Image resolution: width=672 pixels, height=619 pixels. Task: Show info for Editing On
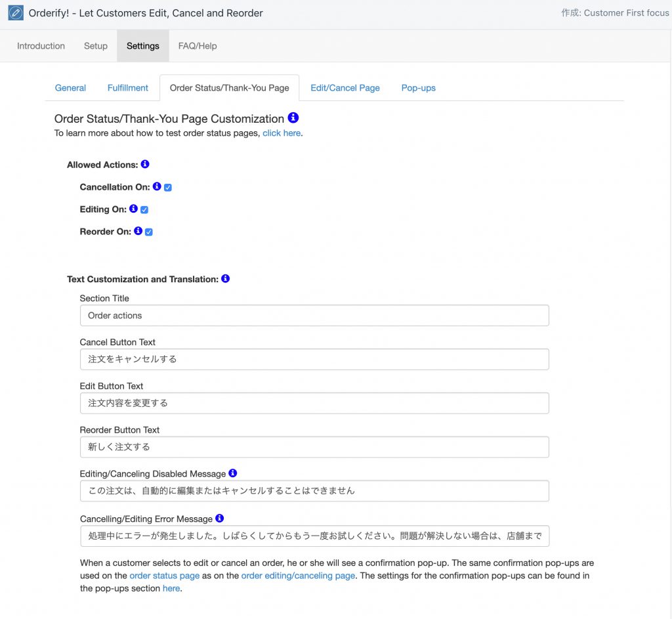[134, 208]
